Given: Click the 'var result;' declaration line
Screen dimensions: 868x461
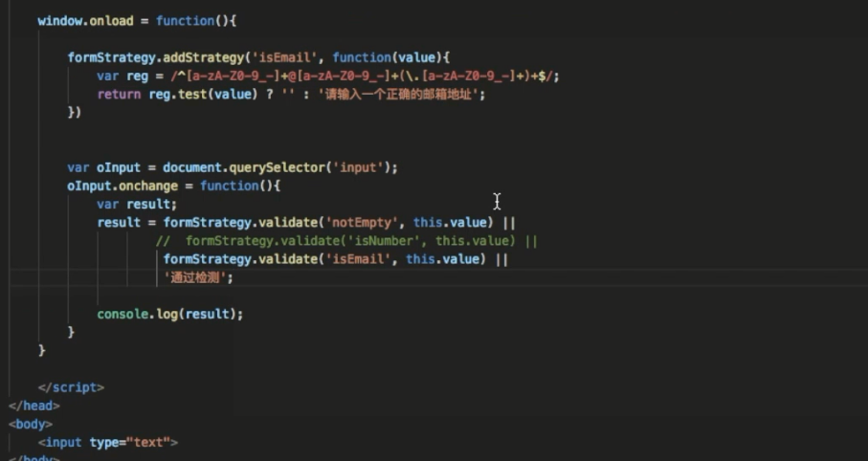Looking at the screenshot, I should (137, 204).
